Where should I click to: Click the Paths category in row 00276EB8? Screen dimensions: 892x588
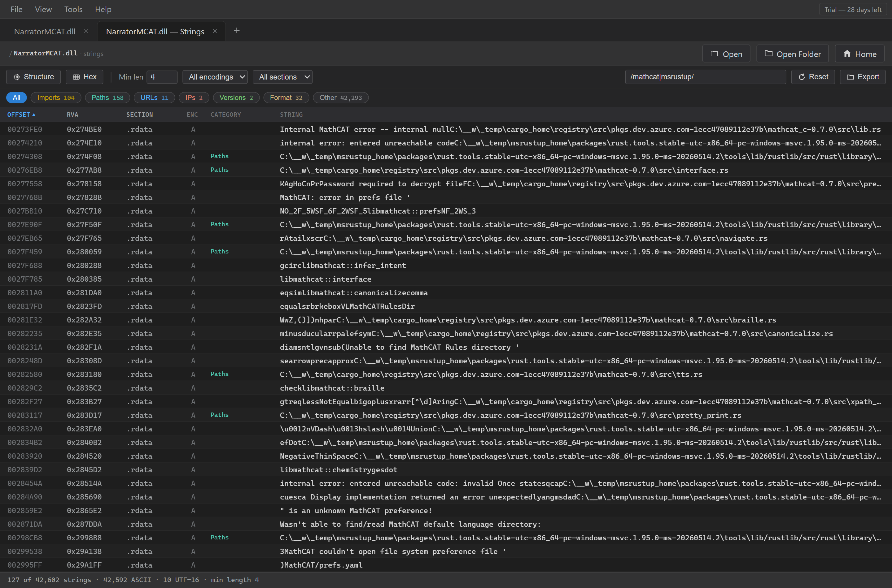pos(220,170)
